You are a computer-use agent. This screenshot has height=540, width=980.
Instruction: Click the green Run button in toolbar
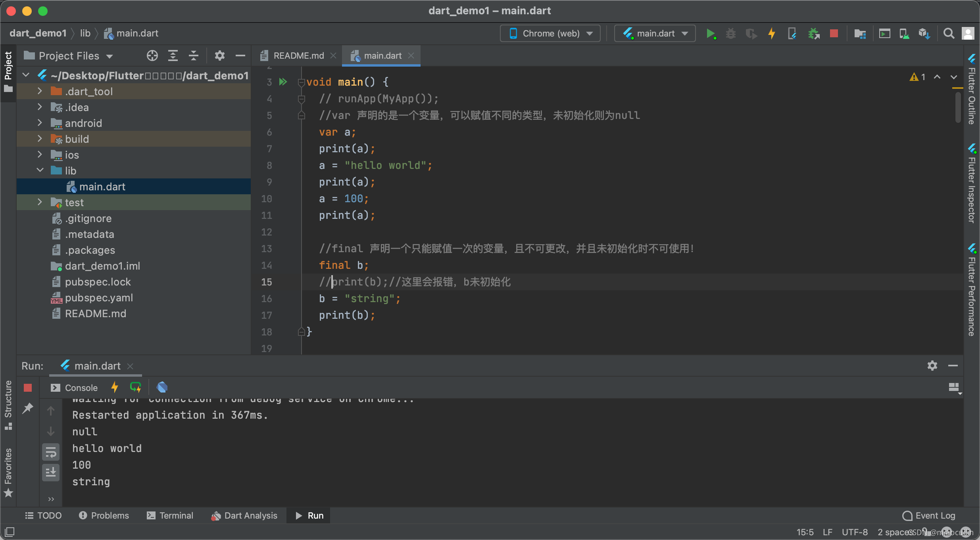pyautogui.click(x=710, y=34)
